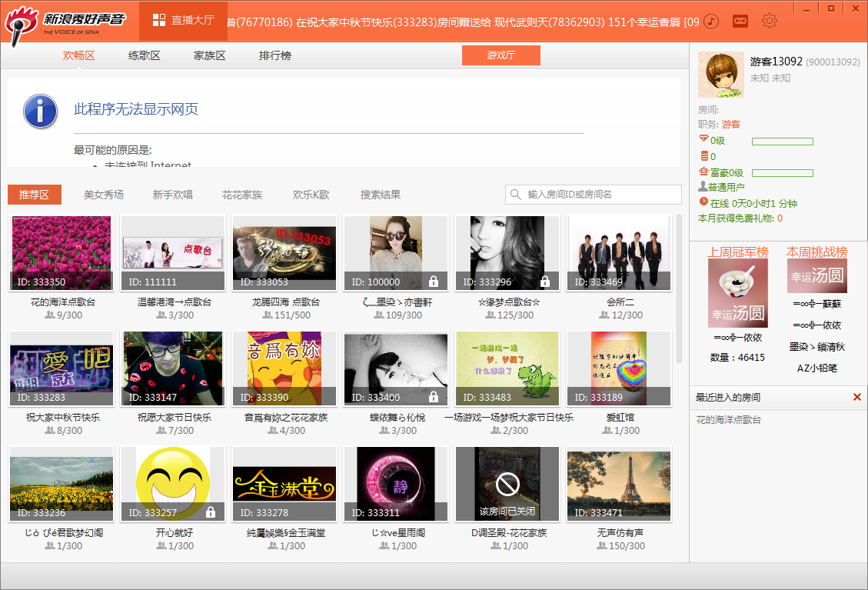The image size is (868, 590).
Task: Click the closed-room prohibited icon
Action: 507,484
